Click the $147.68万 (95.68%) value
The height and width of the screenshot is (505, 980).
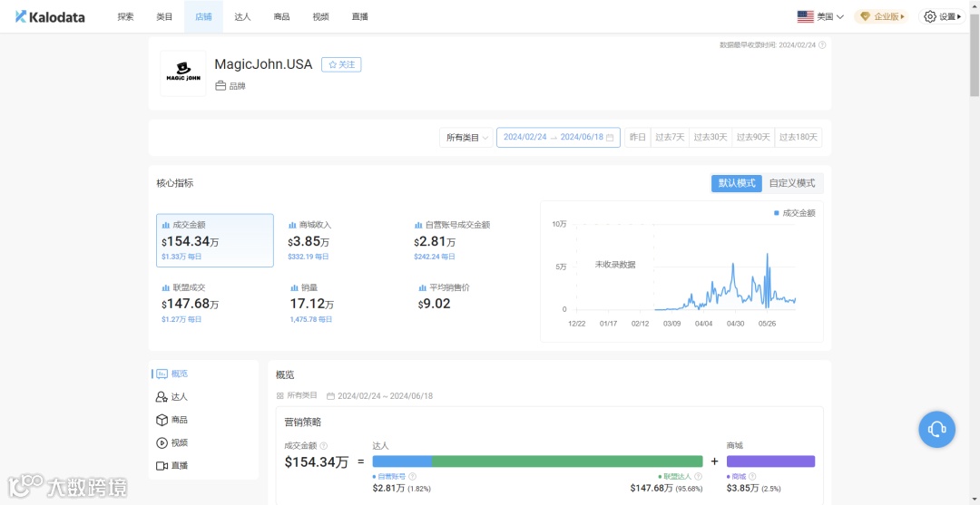point(666,488)
